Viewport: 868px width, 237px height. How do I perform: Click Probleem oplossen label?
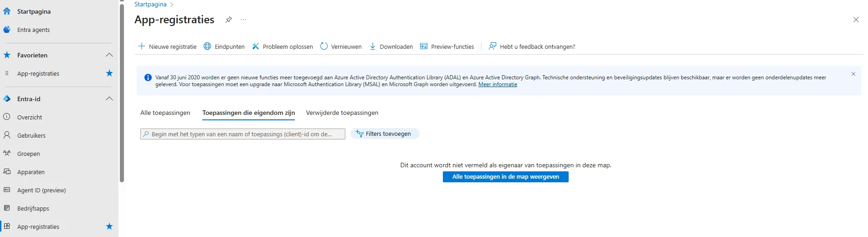pos(288,46)
